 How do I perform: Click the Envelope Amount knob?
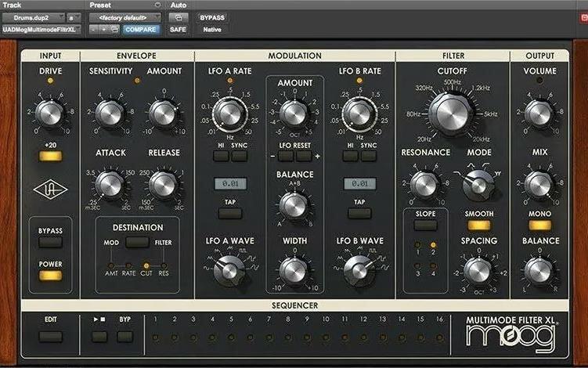click(x=164, y=113)
